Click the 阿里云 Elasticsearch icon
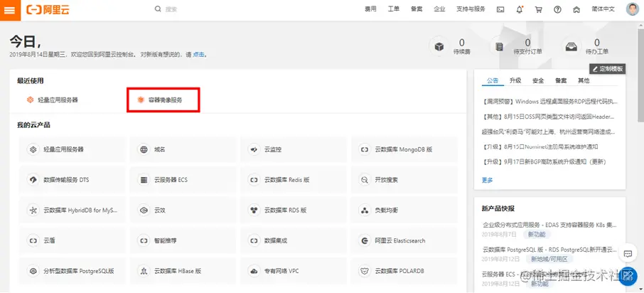The image size is (644, 293). (365, 240)
